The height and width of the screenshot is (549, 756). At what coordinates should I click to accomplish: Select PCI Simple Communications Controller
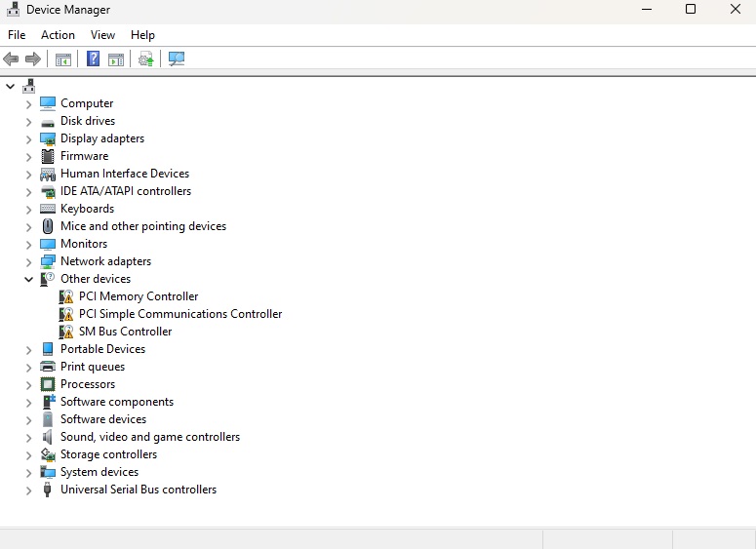180,314
